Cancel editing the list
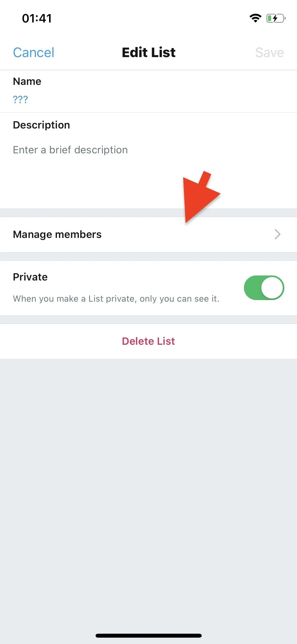The image size is (297, 644). tap(34, 52)
